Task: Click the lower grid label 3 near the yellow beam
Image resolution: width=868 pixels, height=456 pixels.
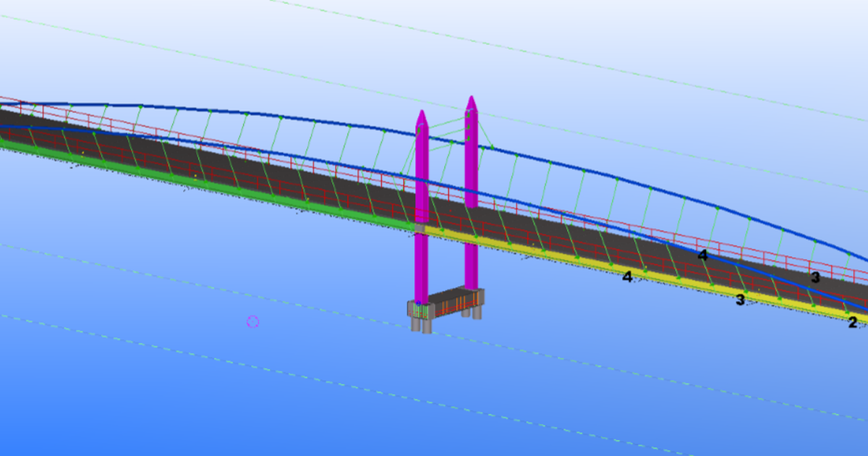Action: 739,300
